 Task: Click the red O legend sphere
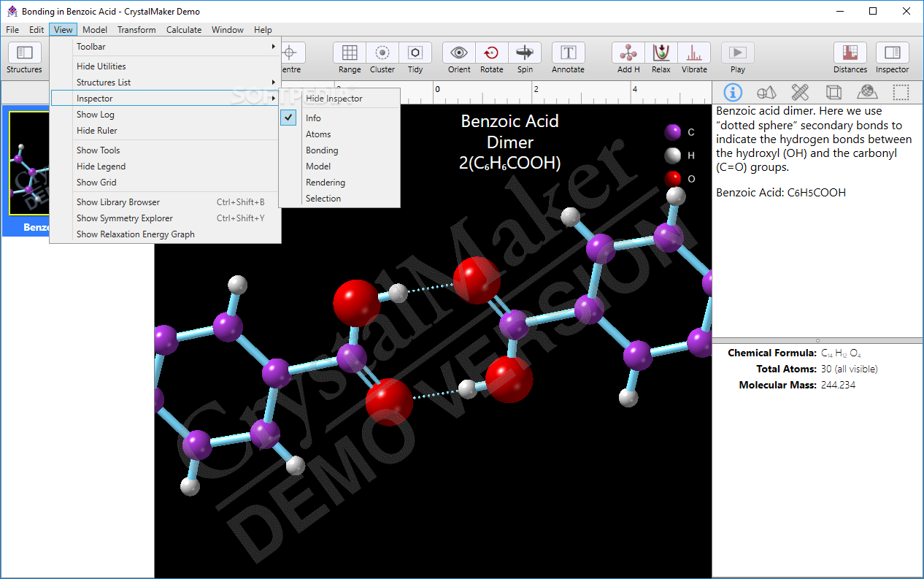click(x=672, y=178)
